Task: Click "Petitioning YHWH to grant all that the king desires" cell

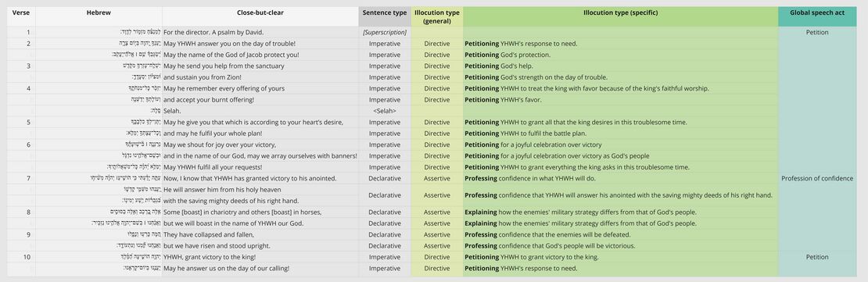Action: point(576,122)
